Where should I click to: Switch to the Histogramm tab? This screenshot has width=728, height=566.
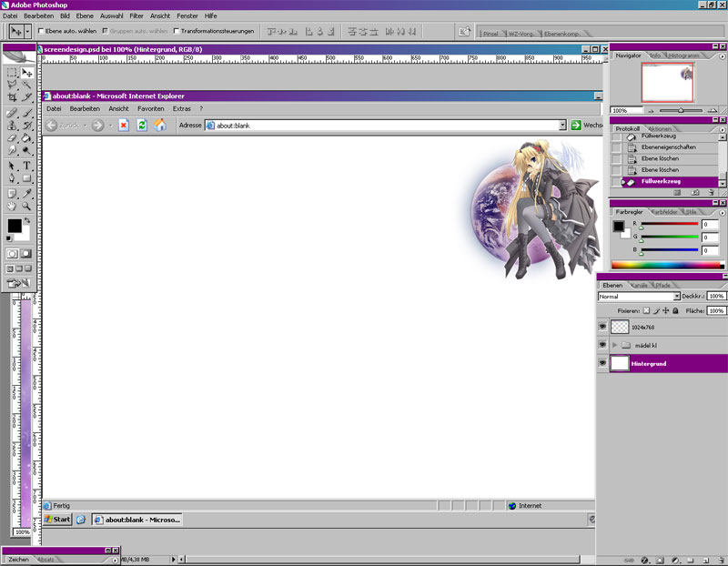tap(683, 56)
